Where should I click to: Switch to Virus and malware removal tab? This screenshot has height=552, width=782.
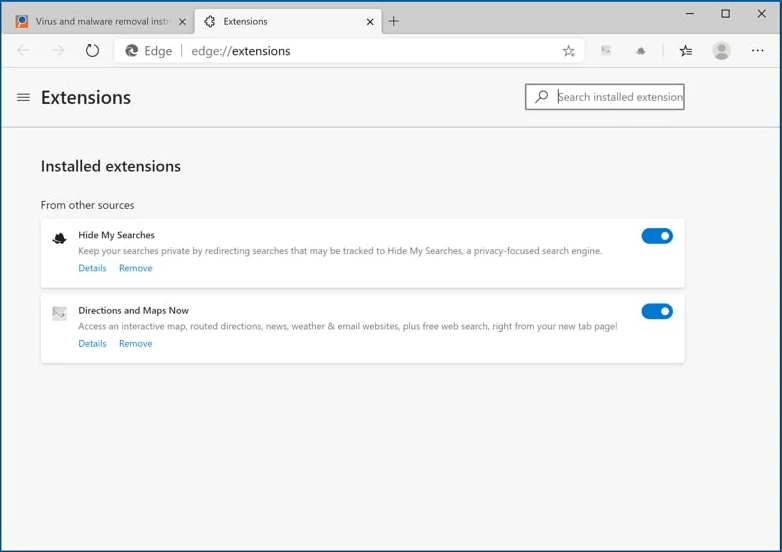tap(95, 21)
